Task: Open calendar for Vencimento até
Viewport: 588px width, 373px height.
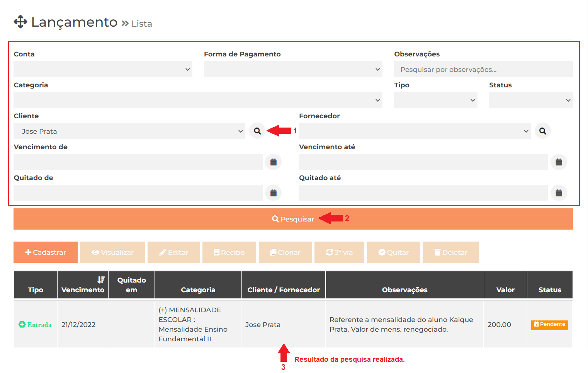Action: (x=559, y=162)
